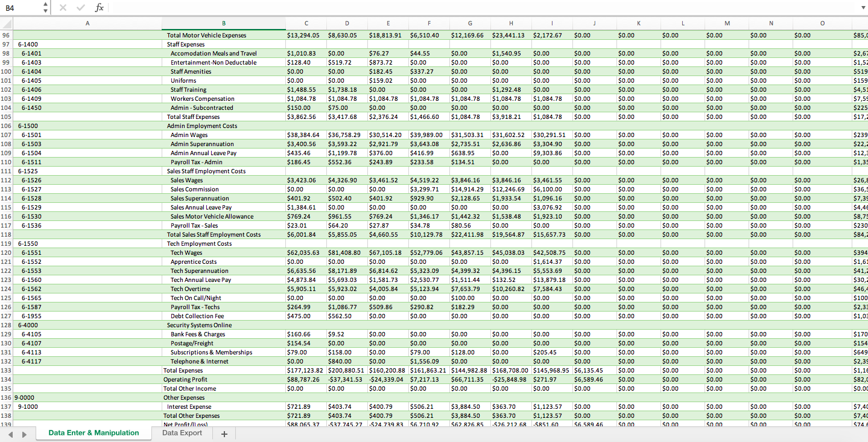Click the 'Debt Collection Fee' label cell
This screenshot has width=868, height=442.
pyautogui.click(x=224, y=316)
